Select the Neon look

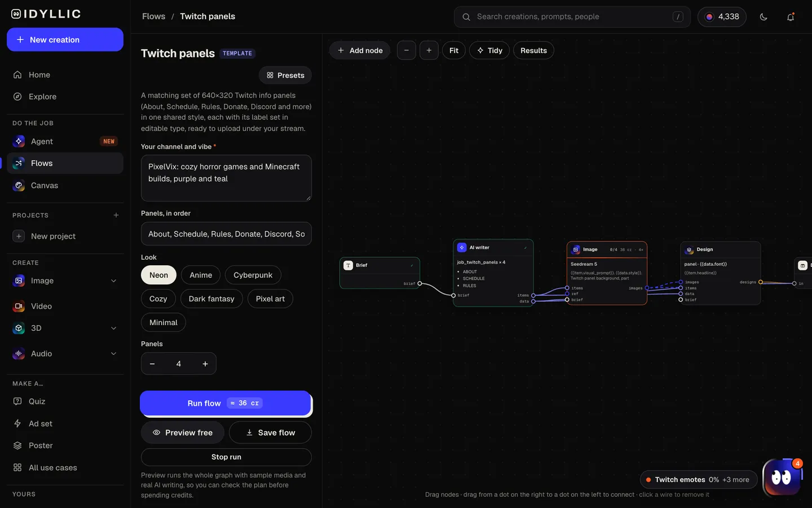click(x=158, y=275)
